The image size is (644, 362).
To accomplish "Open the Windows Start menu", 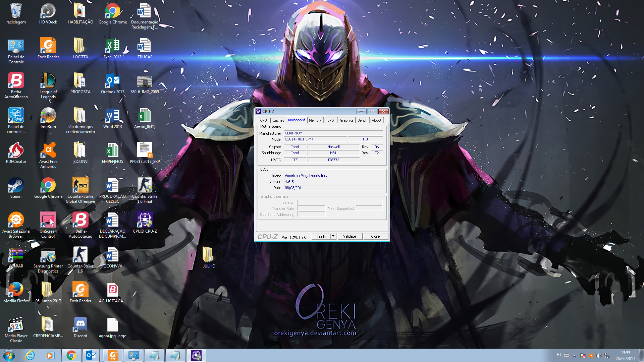I will pyautogui.click(x=9, y=355).
